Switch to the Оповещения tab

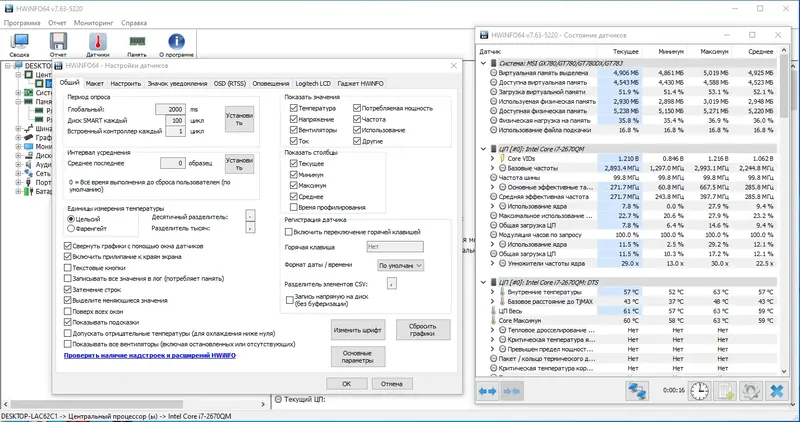271,83
